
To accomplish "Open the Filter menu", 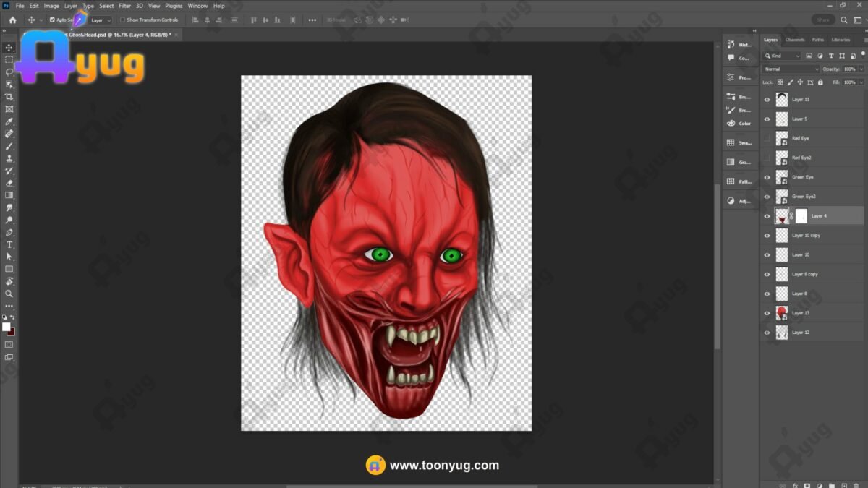I will click(125, 6).
